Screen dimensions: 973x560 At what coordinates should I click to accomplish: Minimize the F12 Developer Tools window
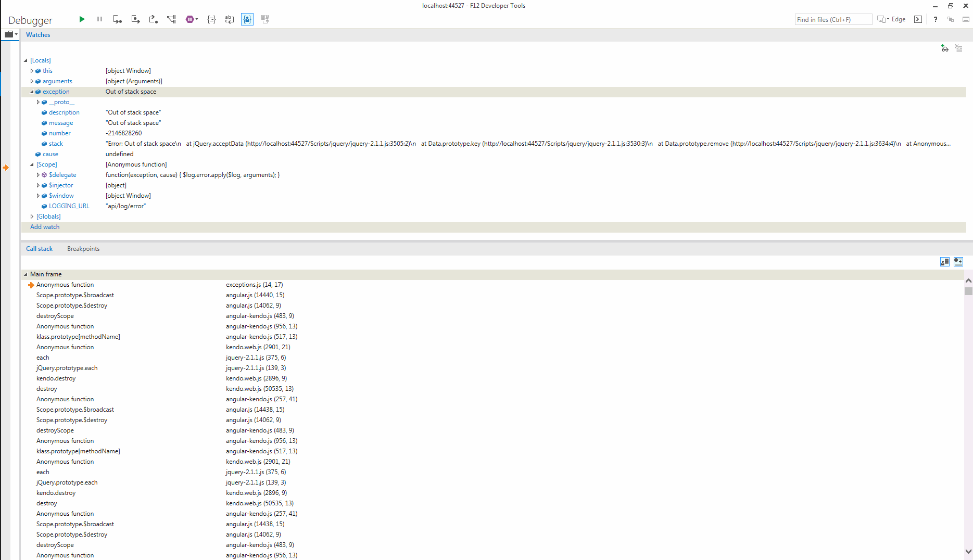click(x=935, y=6)
